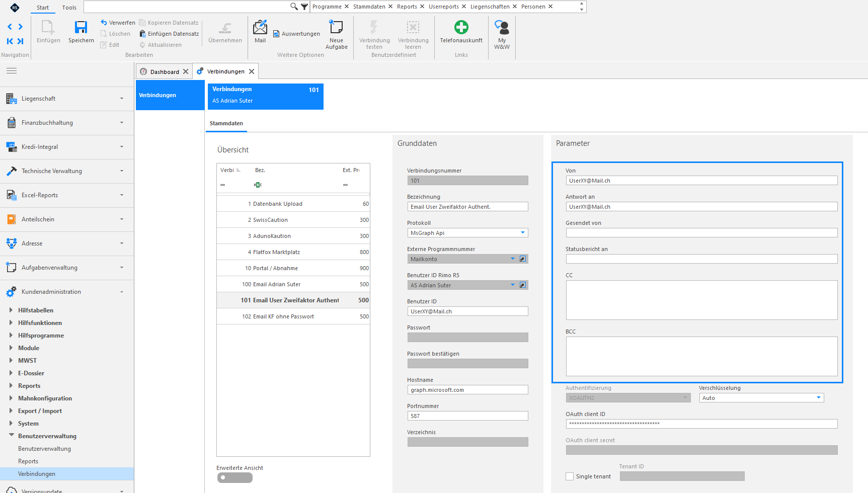Screen dimensions: 868x493
Task: Go to previous record arrow
Action: [x=10, y=27]
